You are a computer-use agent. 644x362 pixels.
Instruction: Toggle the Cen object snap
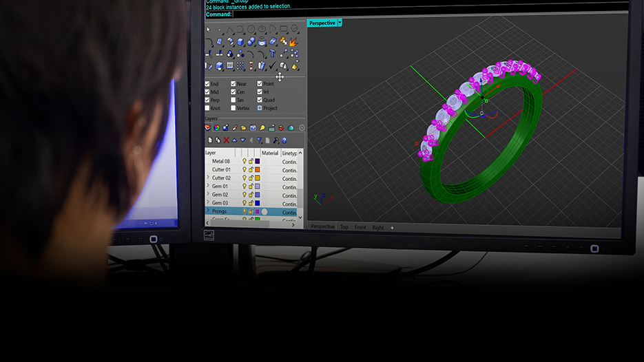(x=233, y=92)
